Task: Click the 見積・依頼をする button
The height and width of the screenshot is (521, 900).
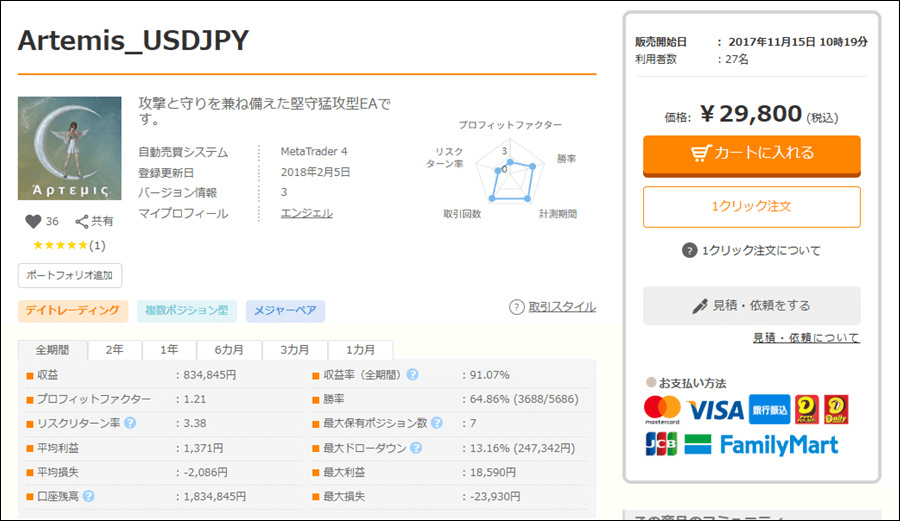Action: [x=751, y=305]
